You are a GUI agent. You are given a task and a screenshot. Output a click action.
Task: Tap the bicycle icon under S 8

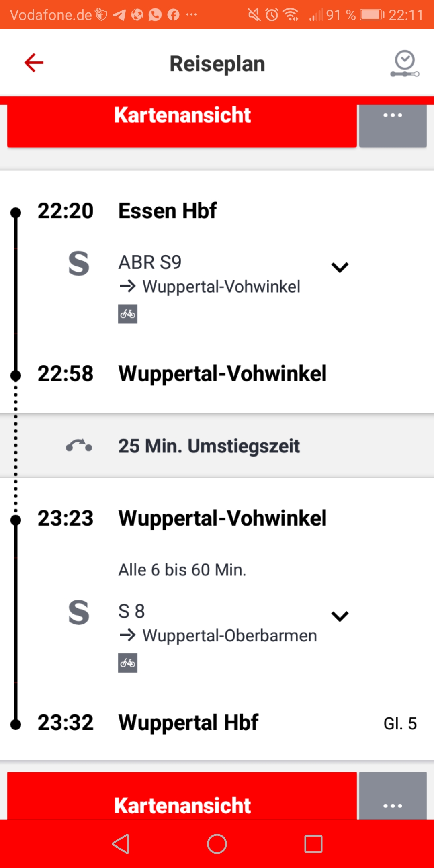(x=128, y=663)
